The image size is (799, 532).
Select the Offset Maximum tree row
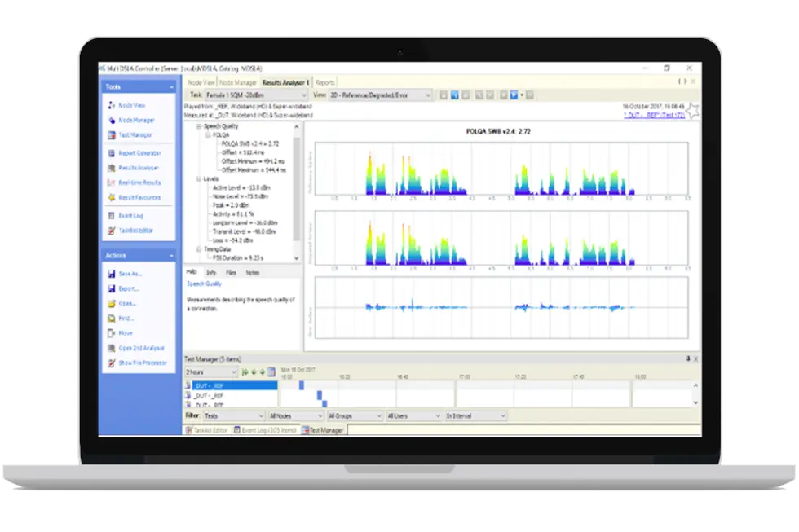[254, 170]
